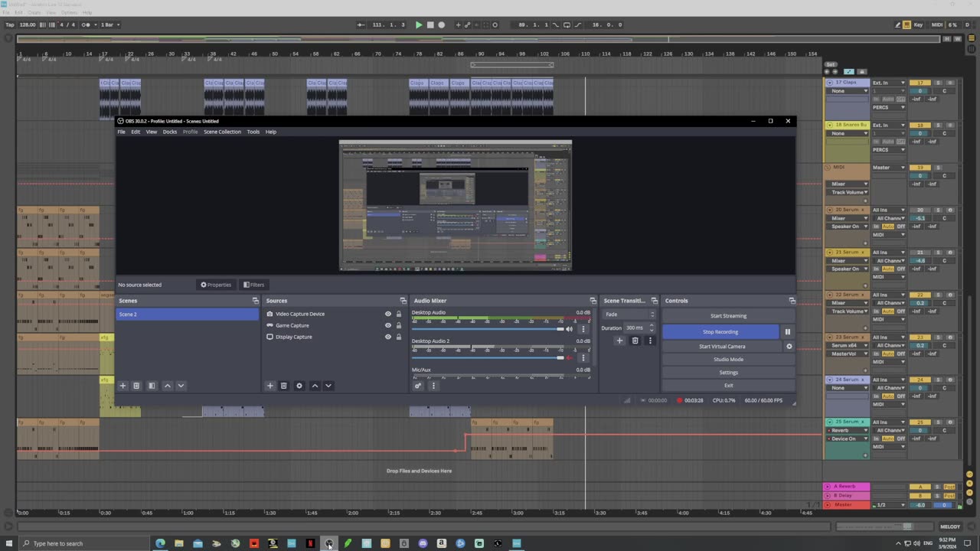
Task: Pop out the Sources dock
Action: pos(403,301)
